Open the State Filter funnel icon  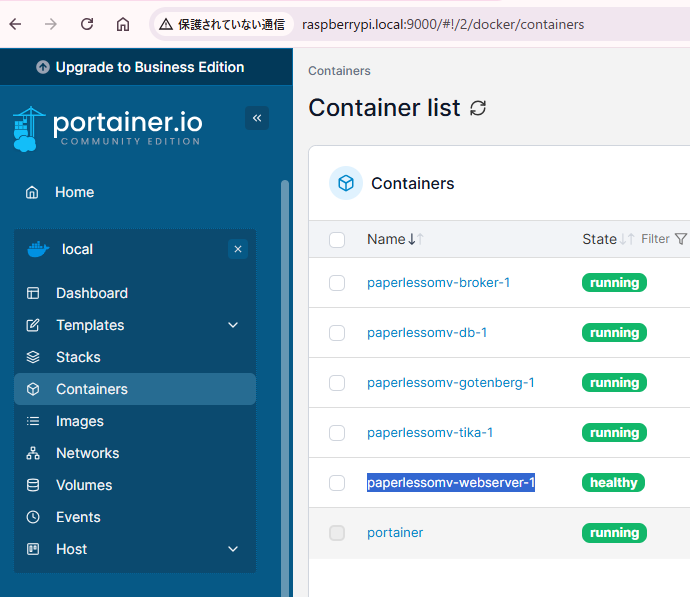click(681, 239)
